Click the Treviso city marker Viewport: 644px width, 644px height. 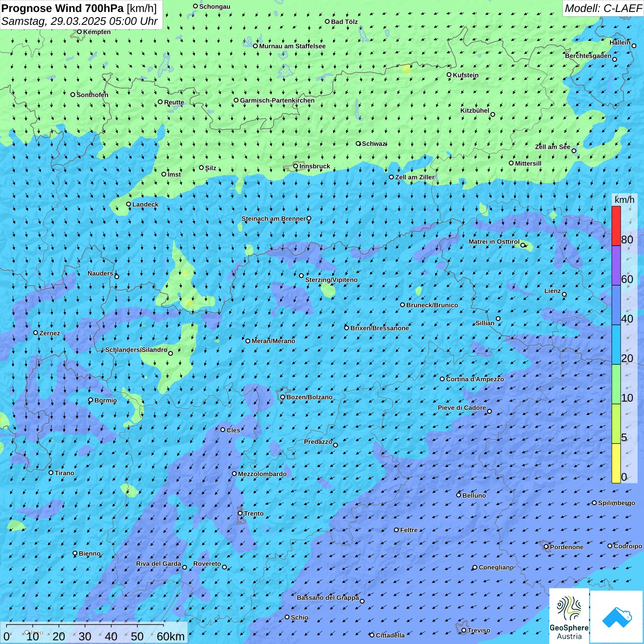[464, 630]
